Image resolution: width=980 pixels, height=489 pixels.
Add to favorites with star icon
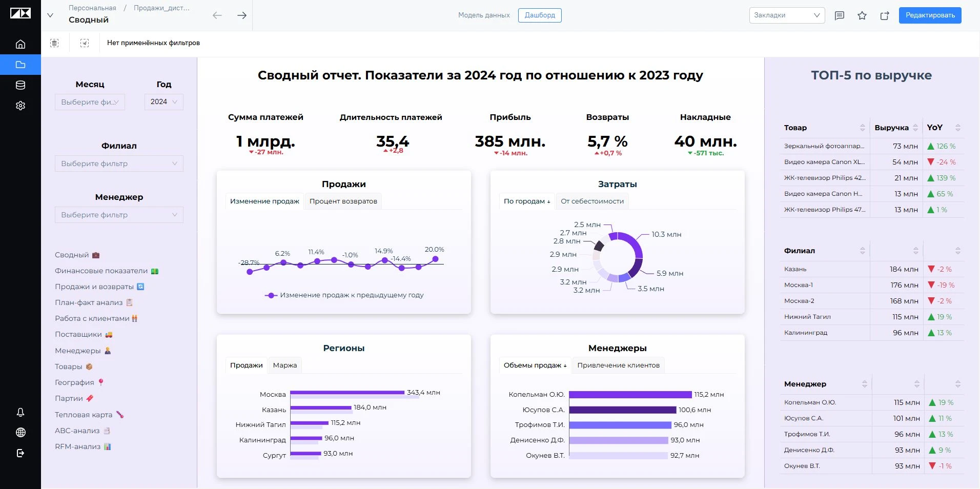862,15
